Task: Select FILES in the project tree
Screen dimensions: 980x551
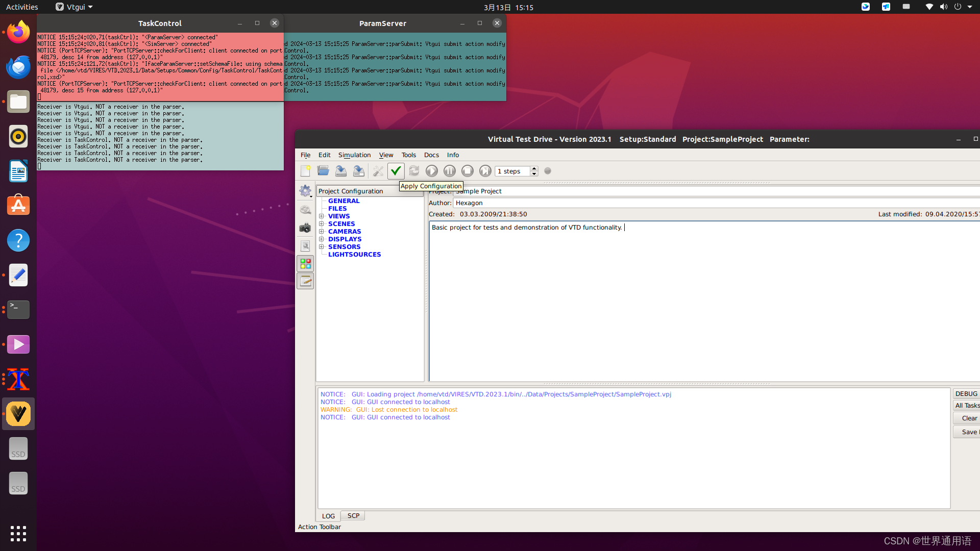Action: click(x=337, y=209)
